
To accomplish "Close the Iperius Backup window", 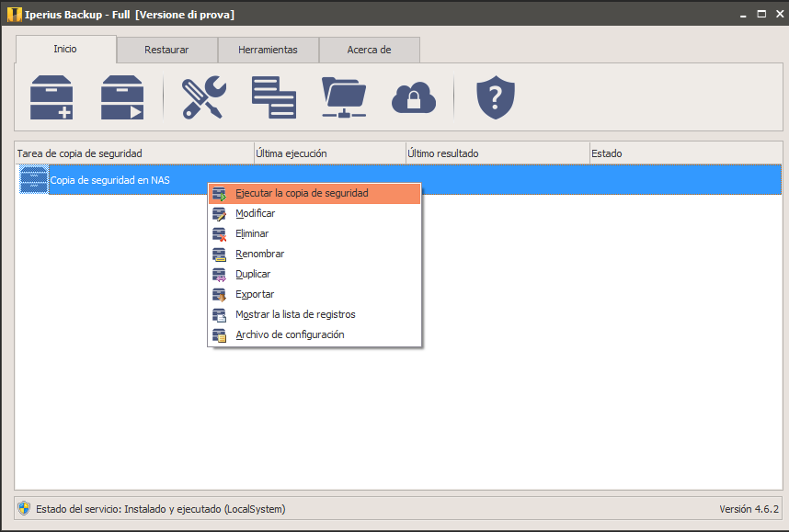I will pos(780,14).
